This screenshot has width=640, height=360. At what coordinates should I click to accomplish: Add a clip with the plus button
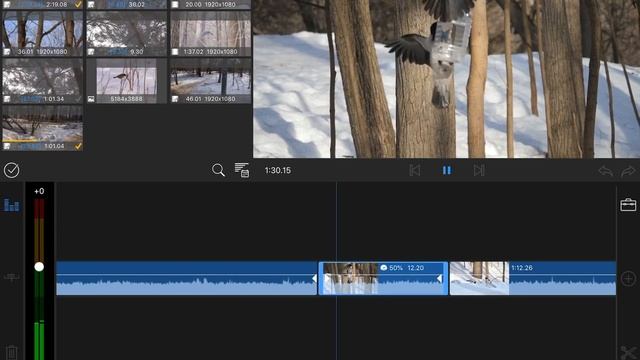(x=628, y=278)
